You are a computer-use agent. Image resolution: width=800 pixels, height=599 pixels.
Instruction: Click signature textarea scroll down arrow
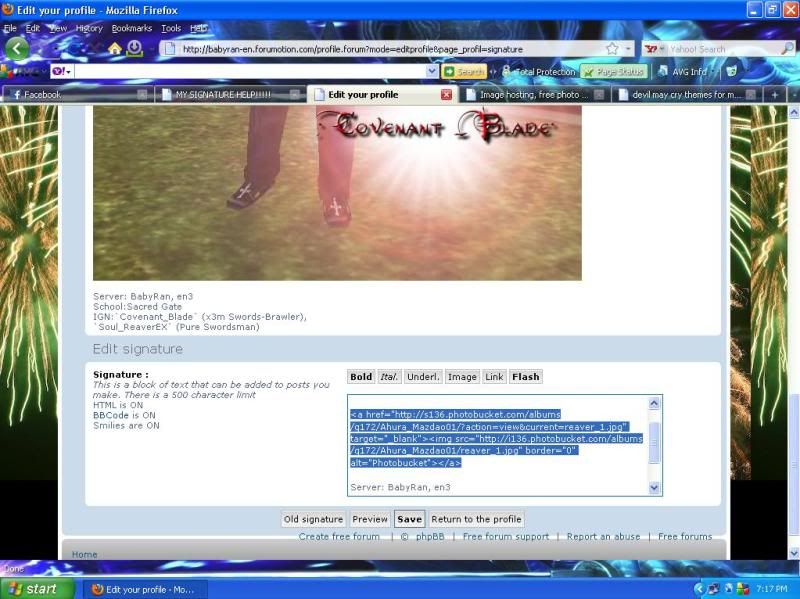coord(655,487)
